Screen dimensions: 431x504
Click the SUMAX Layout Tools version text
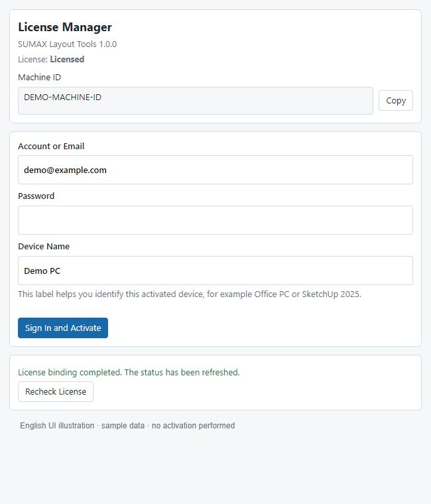click(67, 44)
